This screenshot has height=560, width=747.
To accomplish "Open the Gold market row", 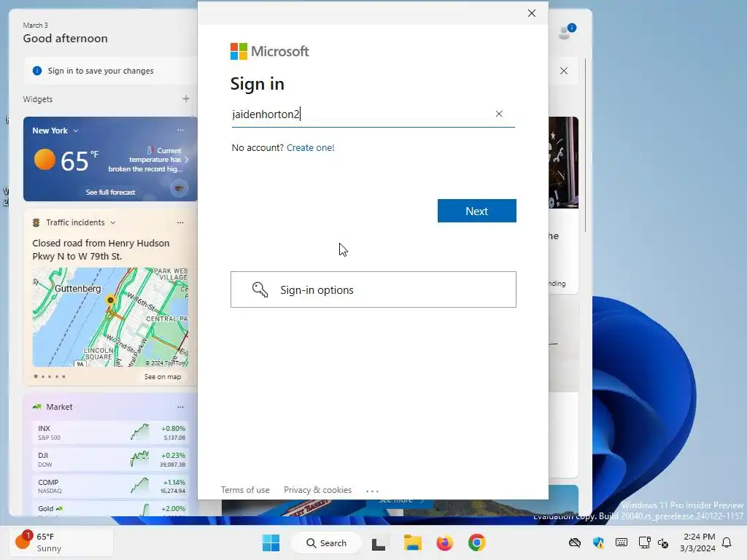I will point(111,509).
